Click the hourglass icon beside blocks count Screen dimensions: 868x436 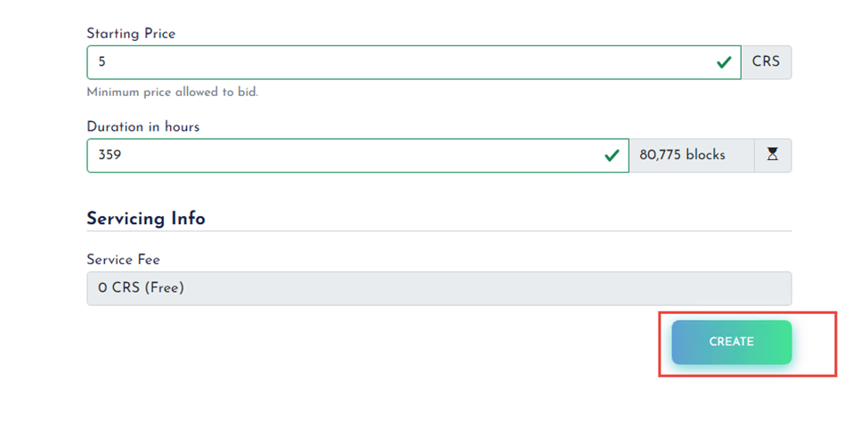[x=772, y=155]
